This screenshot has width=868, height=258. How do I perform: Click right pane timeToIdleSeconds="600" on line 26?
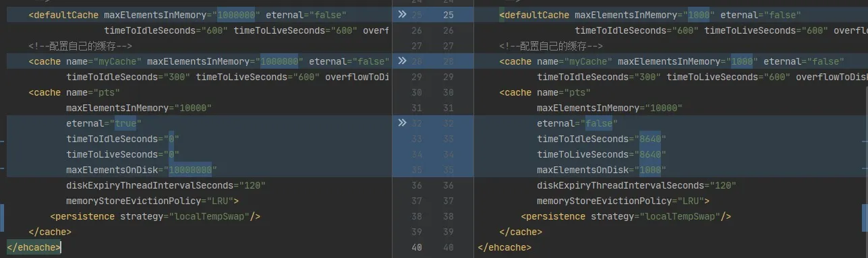(x=637, y=30)
